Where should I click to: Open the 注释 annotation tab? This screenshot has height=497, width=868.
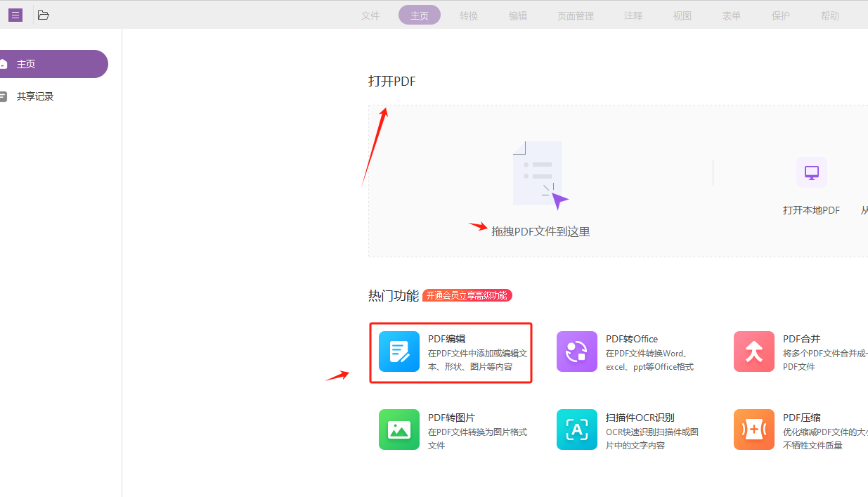(x=633, y=15)
